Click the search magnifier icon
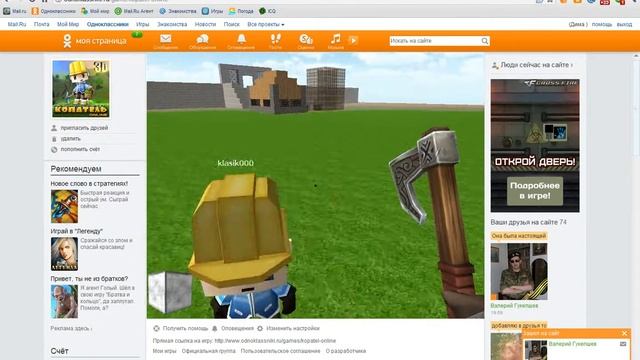The image size is (640, 360). pyautogui.click(x=484, y=41)
